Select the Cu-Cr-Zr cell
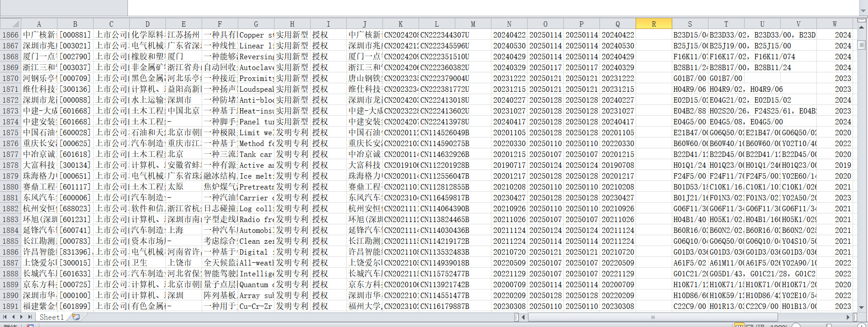The width and height of the screenshot is (868, 327). click(256, 306)
